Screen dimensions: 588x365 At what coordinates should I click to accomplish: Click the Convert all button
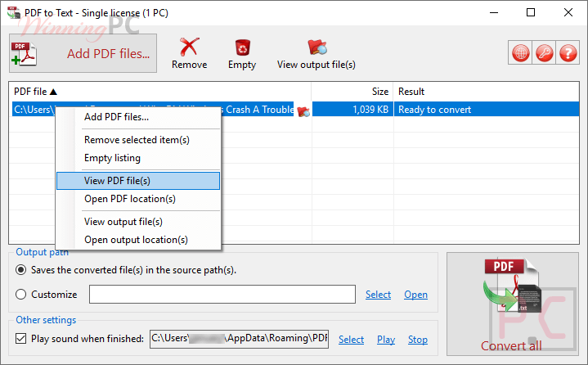512,304
